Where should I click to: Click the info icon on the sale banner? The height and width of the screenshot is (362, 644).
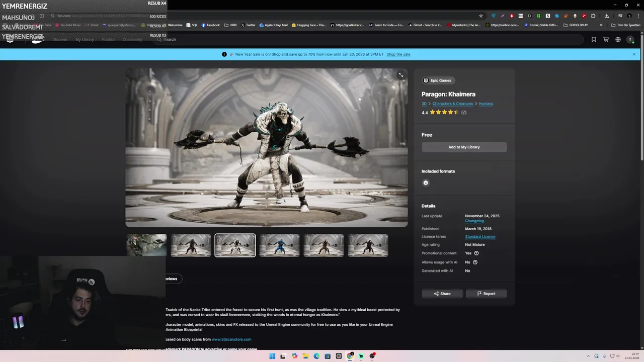tap(224, 54)
